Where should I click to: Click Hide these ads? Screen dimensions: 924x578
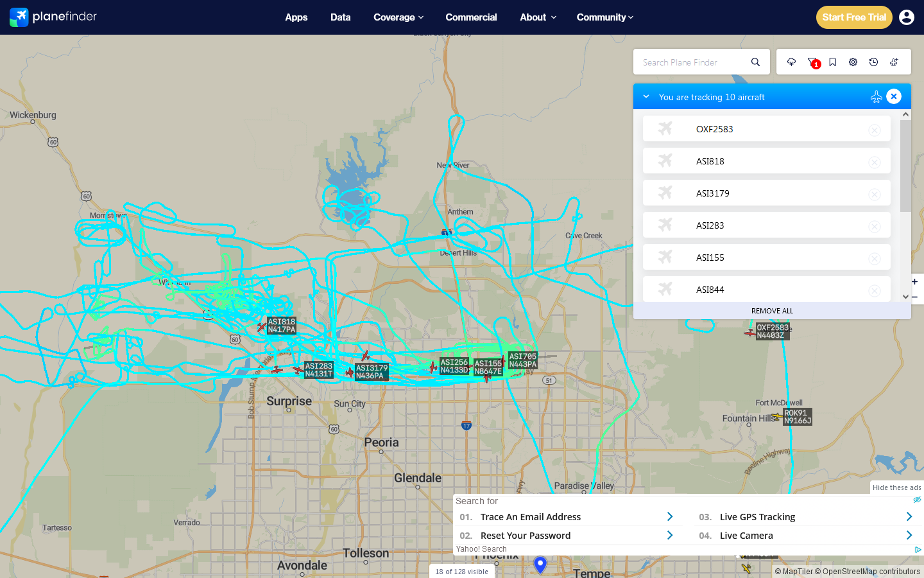click(x=896, y=487)
